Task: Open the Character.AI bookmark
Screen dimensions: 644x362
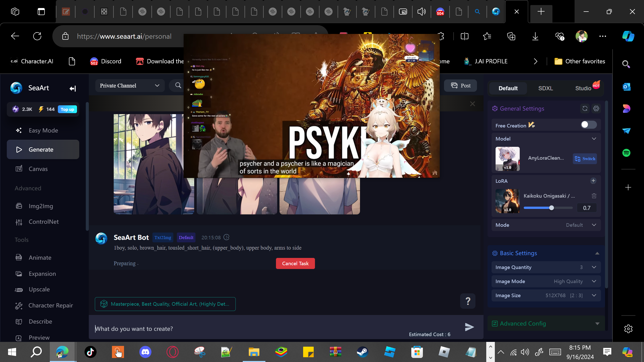Action: click(x=32, y=61)
